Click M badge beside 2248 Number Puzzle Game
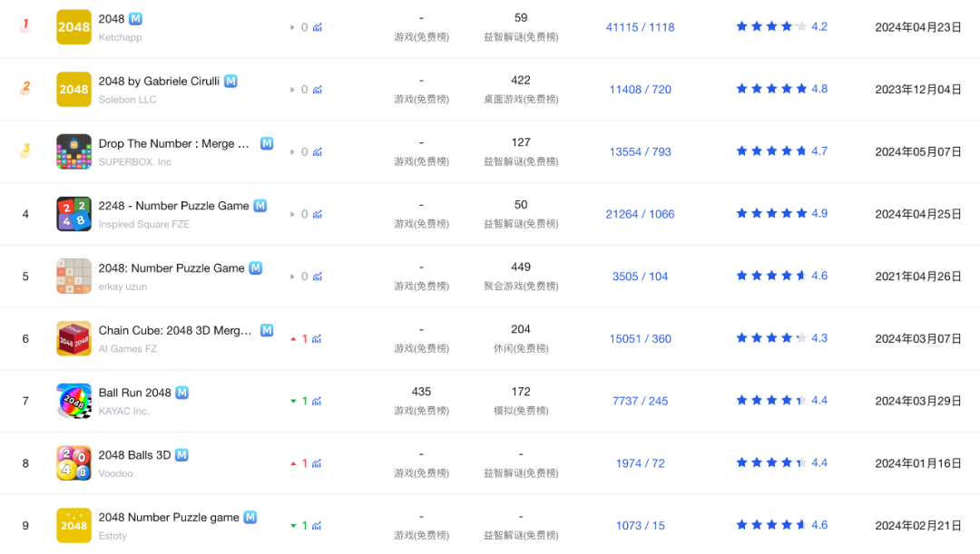This screenshot has width=980, height=554. click(x=260, y=206)
